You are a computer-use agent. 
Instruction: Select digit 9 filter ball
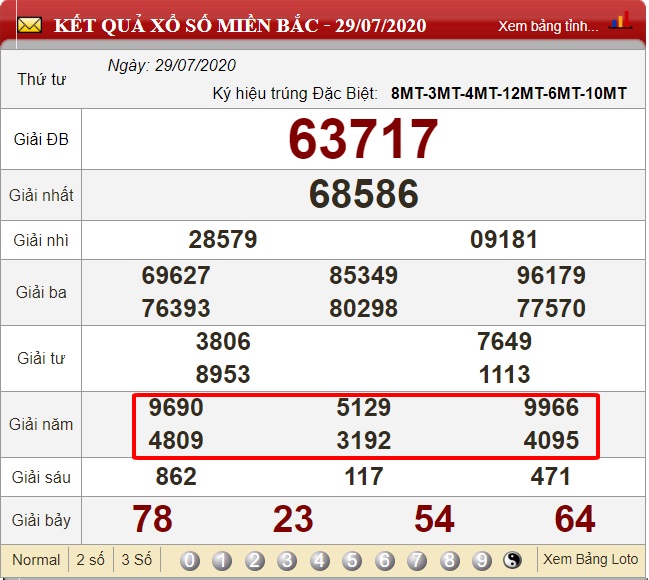pyautogui.click(x=482, y=561)
